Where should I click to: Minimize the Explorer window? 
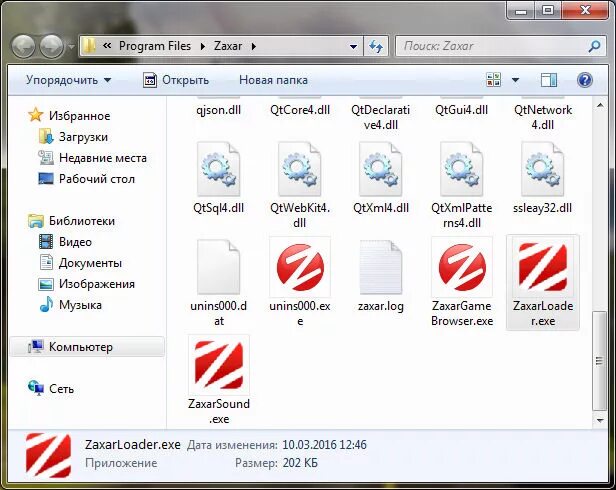coord(521,11)
